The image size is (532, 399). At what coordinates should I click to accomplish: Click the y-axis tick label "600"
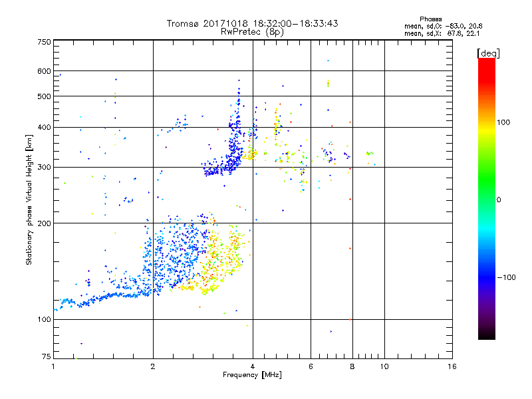44,71
